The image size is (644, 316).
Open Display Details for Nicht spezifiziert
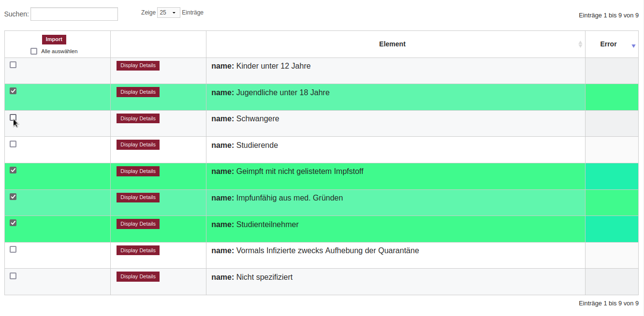tap(138, 276)
